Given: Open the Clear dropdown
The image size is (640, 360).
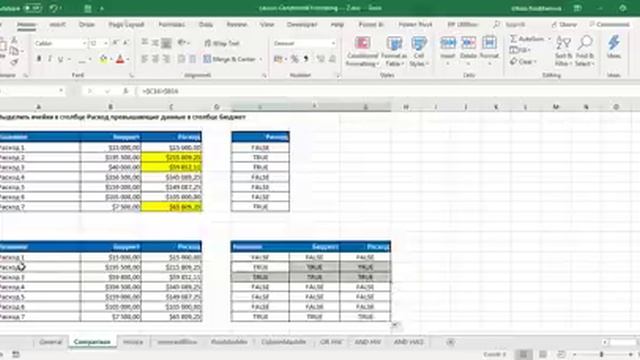Looking at the screenshot, I should click(523, 62).
